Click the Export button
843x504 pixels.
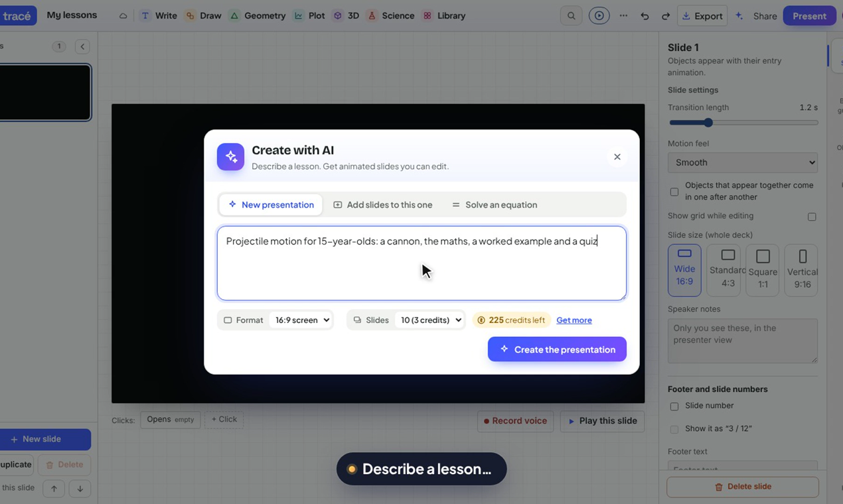tap(702, 16)
